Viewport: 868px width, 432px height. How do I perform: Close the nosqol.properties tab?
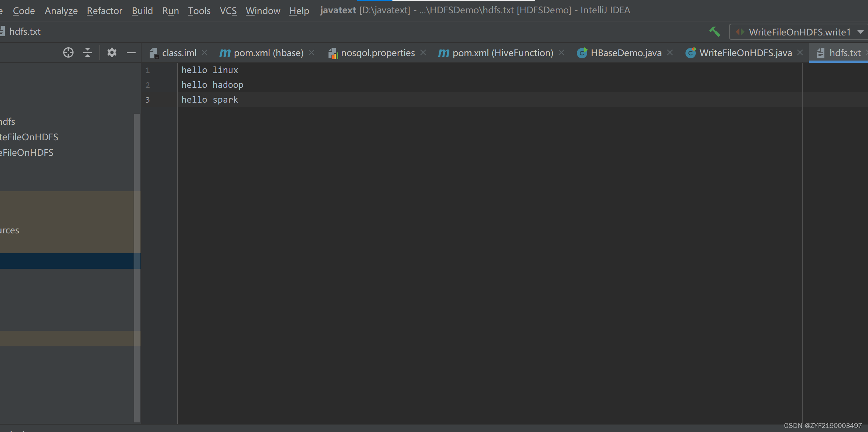point(423,53)
